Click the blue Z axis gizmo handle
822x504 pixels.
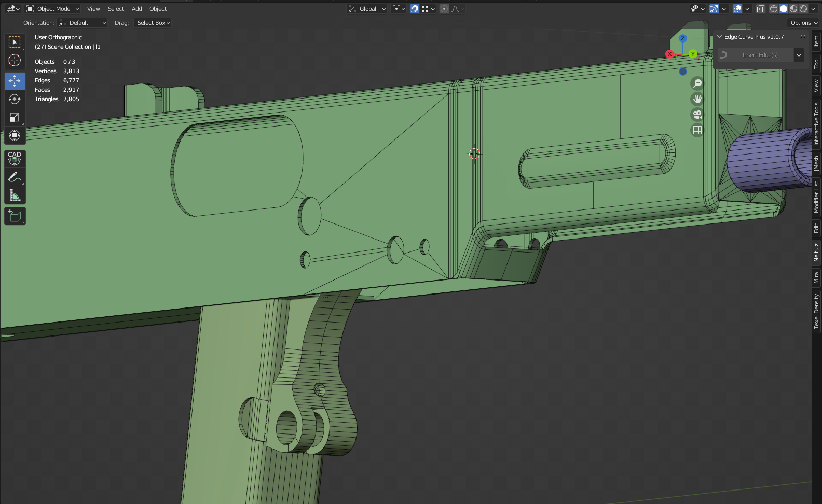pos(683,38)
